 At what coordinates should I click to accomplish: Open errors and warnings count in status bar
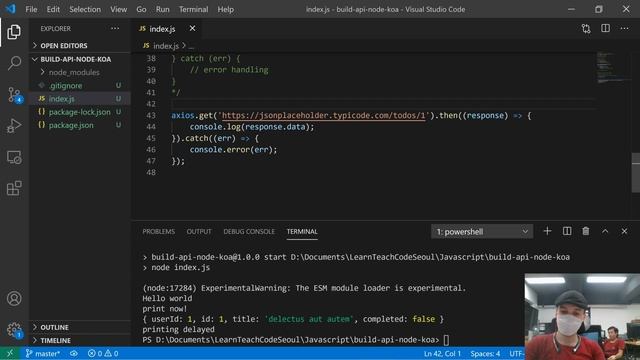point(103,353)
